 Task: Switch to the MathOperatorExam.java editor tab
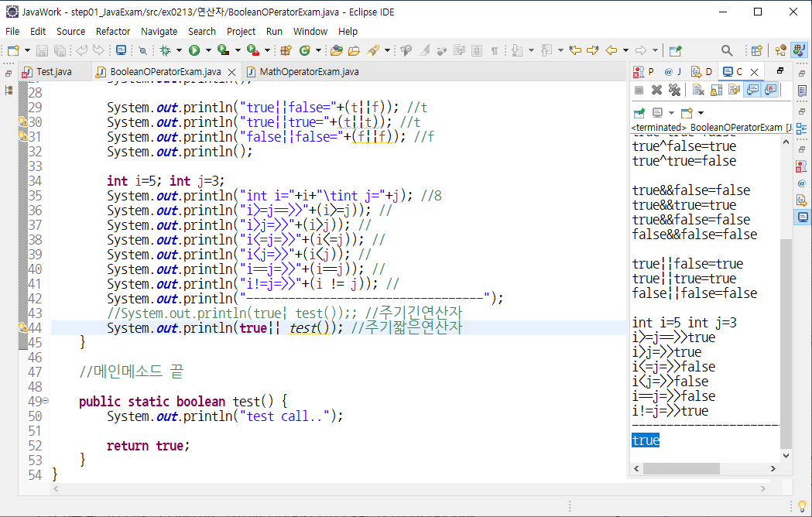[303, 71]
